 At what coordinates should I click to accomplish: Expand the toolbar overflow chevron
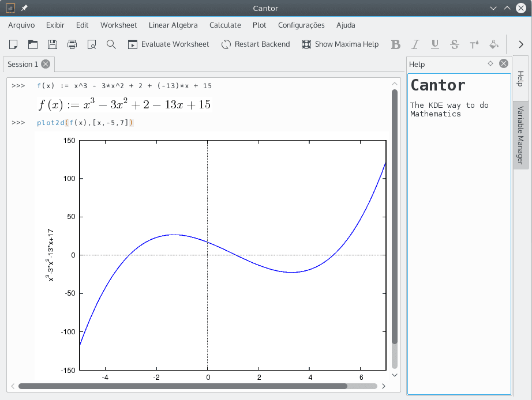[x=521, y=44]
